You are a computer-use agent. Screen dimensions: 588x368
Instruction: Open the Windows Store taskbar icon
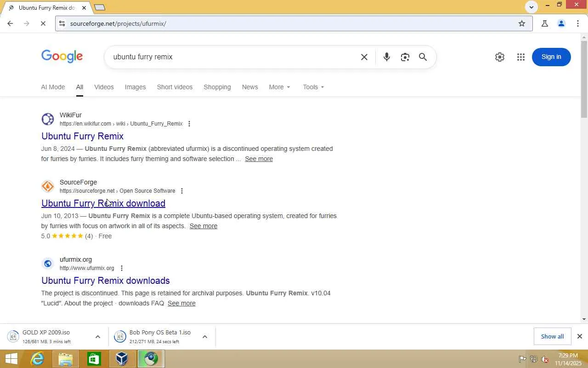point(94,359)
